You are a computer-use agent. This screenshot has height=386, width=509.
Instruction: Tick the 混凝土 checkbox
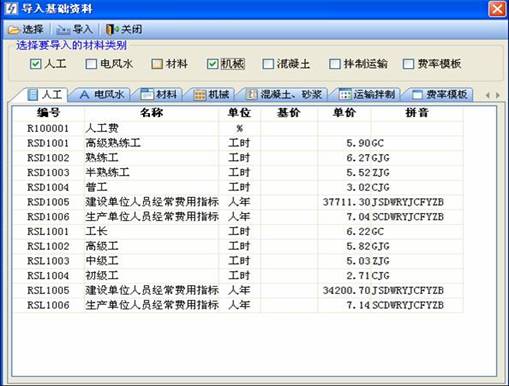tap(268, 64)
